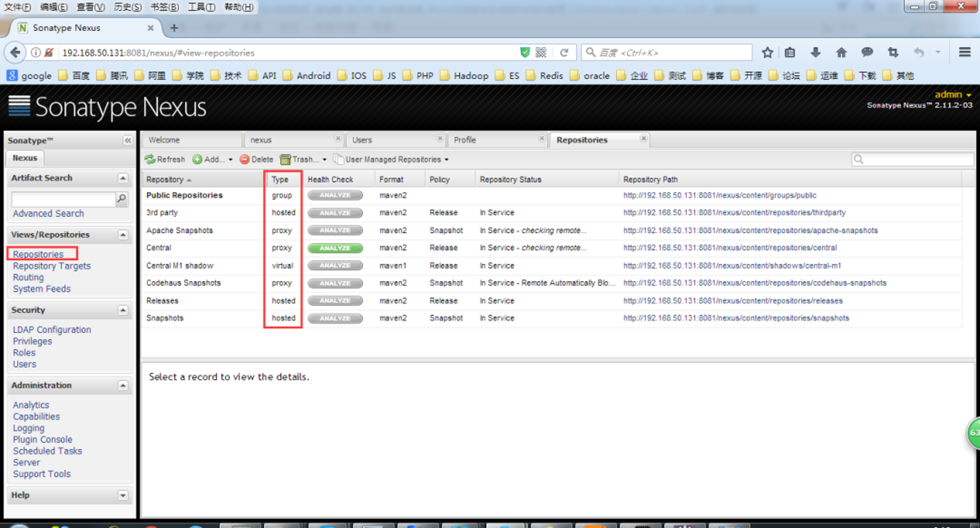Image resolution: width=980 pixels, height=528 pixels.
Task: Close the Profile tab
Action: pyautogui.click(x=541, y=139)
